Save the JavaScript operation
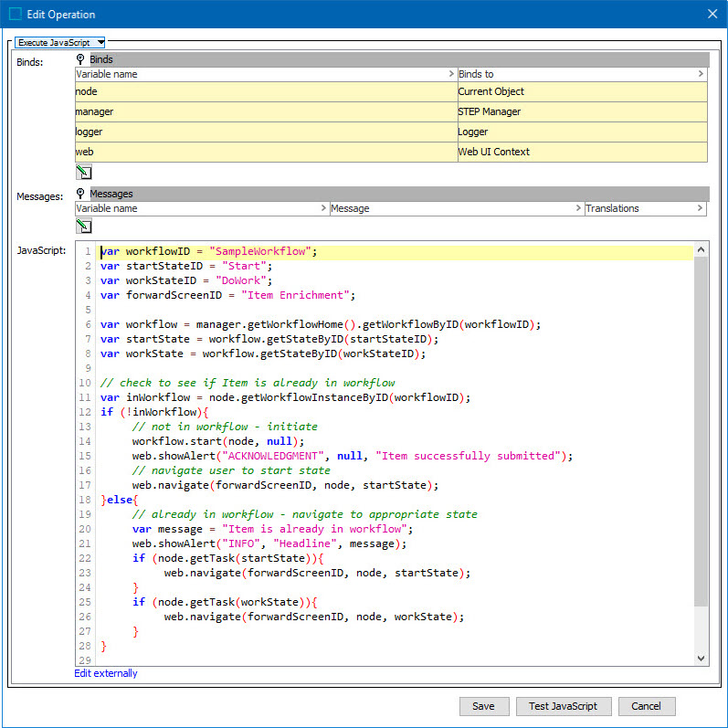Screen dimensions: 728x728 pos(483,706)
